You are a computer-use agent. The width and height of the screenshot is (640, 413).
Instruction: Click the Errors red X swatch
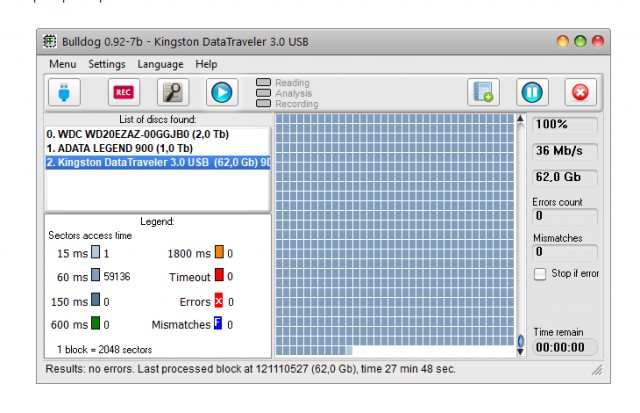click(219, 300)
